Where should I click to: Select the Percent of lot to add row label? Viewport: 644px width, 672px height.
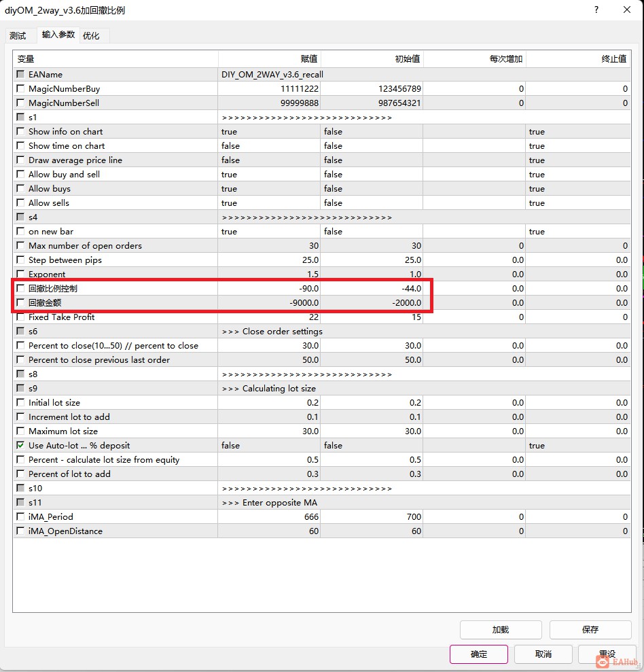[69, 474]
